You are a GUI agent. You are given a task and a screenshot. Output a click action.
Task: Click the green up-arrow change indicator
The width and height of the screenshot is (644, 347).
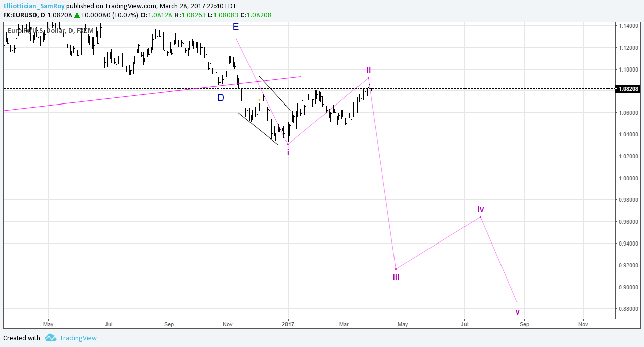click(77, 15)
